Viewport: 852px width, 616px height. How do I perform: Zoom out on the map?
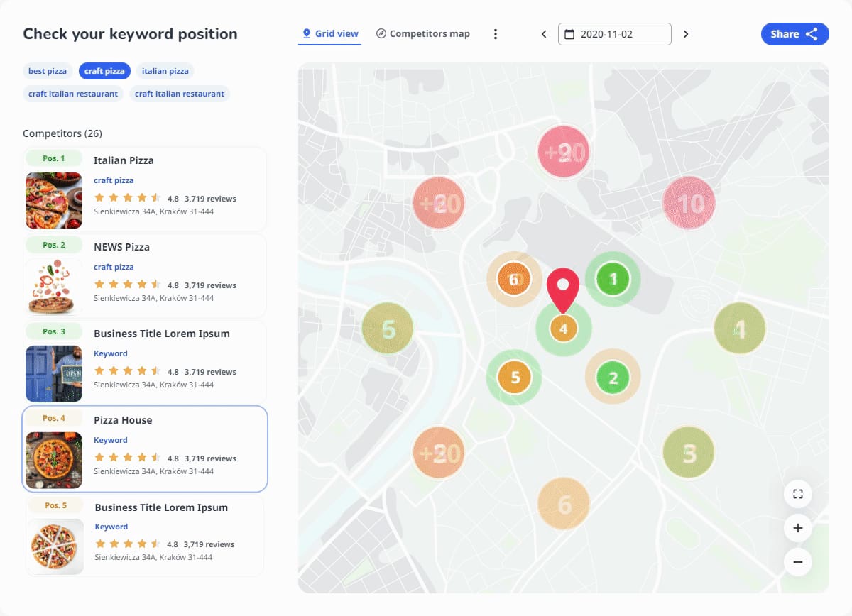(798, 562)
